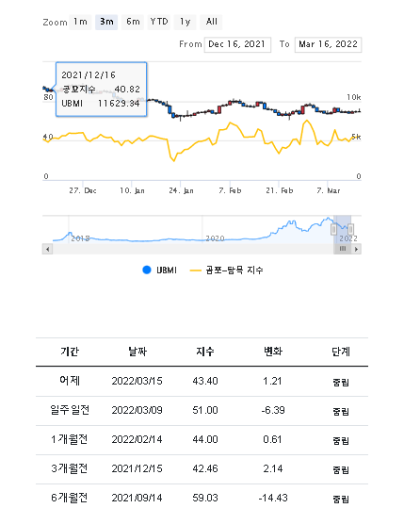The width and height of the screenshot is (420, 508).
Task: Select the All zoom range
Action: (x=211, y=22)
